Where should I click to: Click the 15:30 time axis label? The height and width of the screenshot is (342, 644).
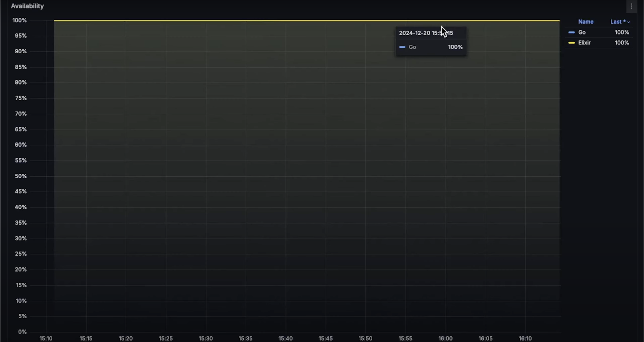(x=205, y=338)
